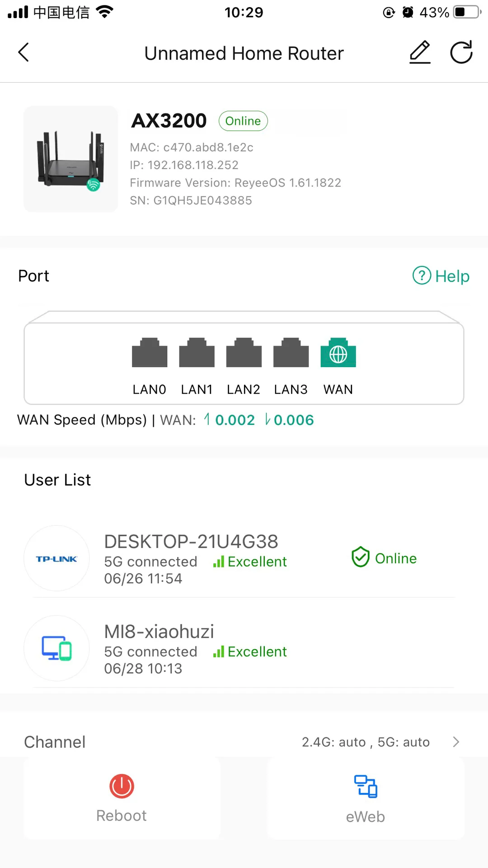Open the eWeb button

366,799
